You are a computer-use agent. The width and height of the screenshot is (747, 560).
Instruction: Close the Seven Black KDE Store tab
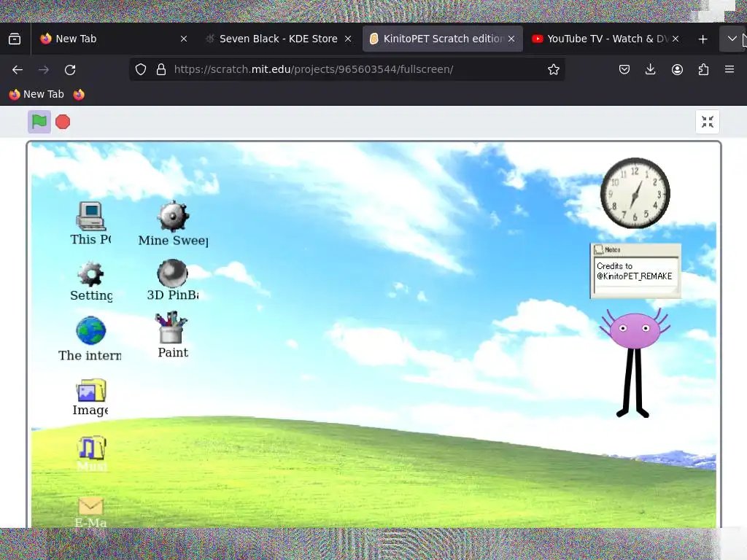[x=348, y=39]
